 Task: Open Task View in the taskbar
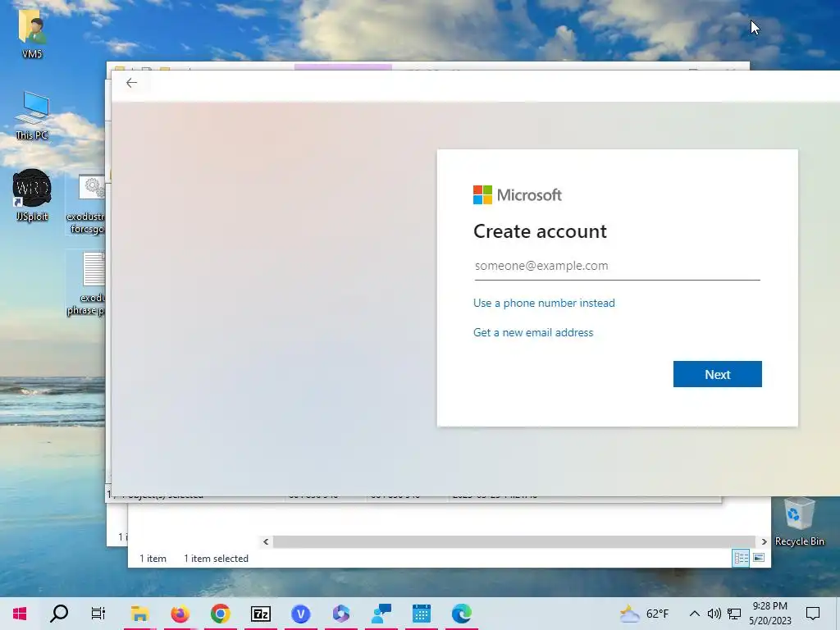click(x=98, y=614)
